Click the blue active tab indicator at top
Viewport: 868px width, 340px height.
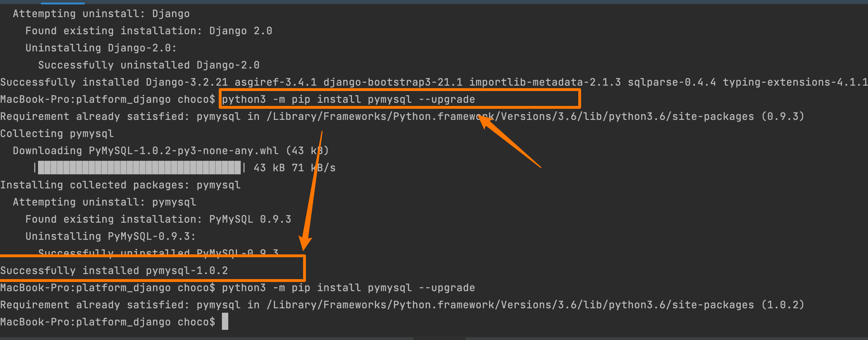63,3
